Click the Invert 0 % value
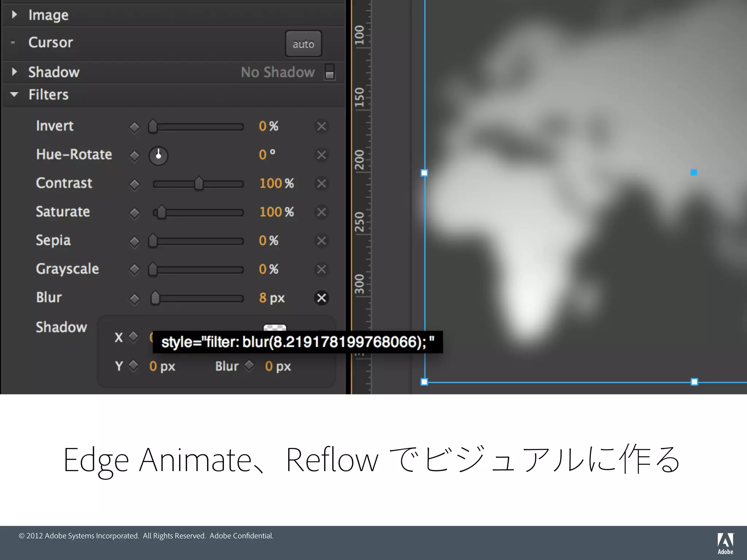 click(x=268, y=126)
